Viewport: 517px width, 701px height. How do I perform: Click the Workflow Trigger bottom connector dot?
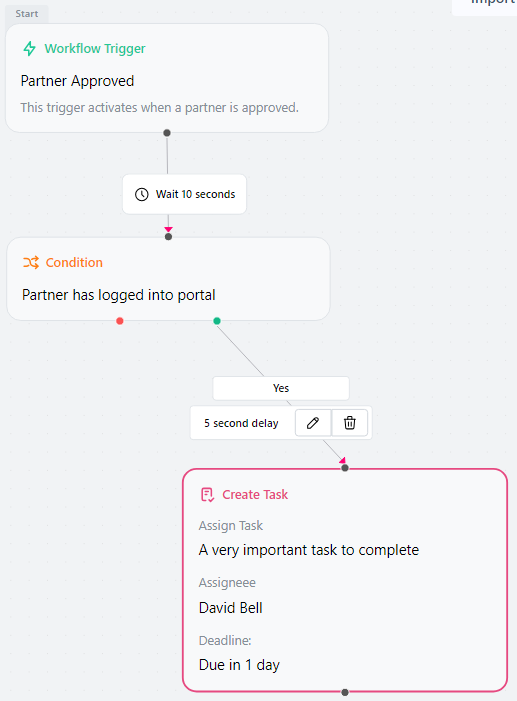167,133
